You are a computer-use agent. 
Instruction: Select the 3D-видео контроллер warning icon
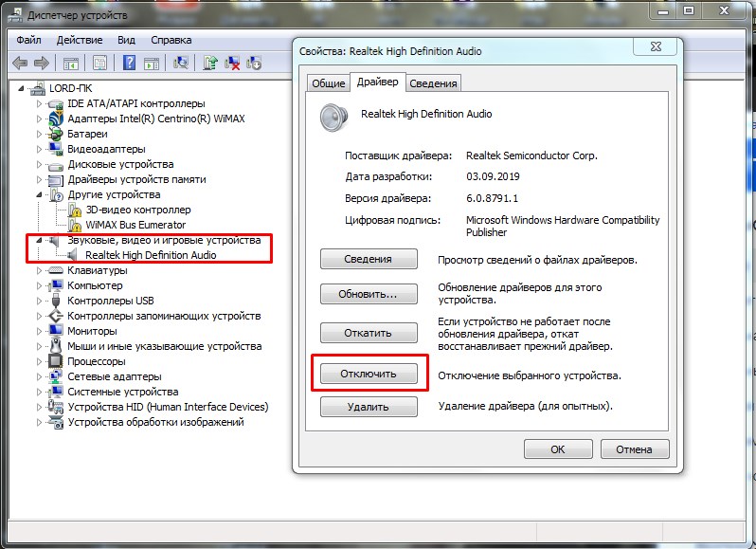(x=74, y=210)
